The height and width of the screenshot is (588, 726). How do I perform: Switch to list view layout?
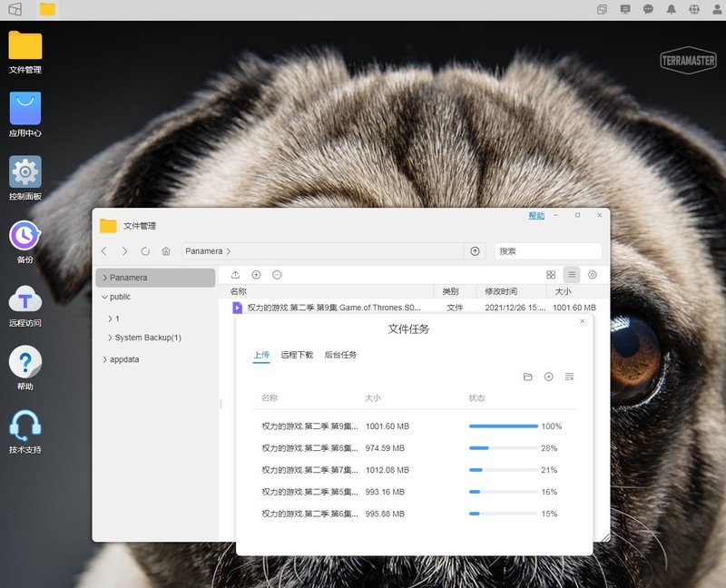(x=572, y=274)
